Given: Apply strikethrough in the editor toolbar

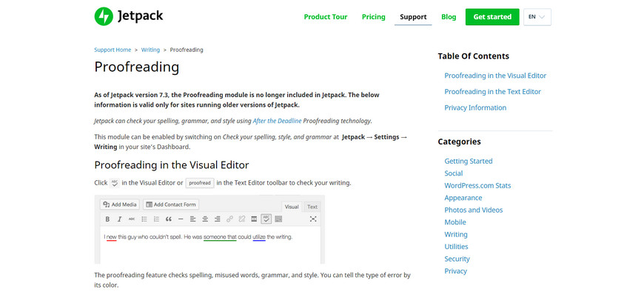Looking at the screenshot, I should 132,219.
